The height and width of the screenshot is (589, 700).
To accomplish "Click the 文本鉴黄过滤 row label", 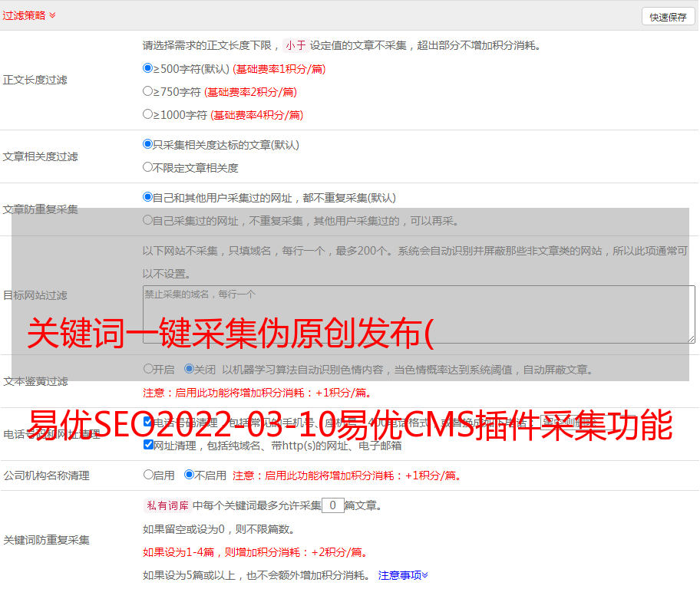I will [36, 381].
